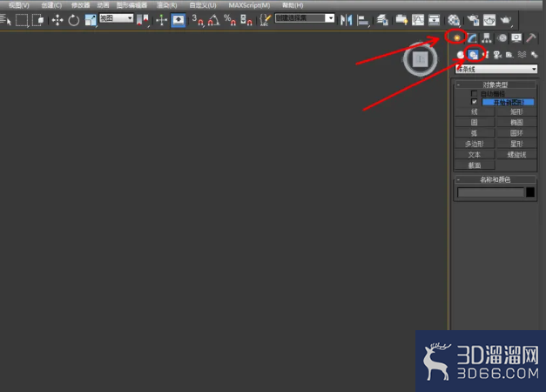546x392 pixels.
Task: Toggle the Percent Snap button
Action: pos(230,20)
